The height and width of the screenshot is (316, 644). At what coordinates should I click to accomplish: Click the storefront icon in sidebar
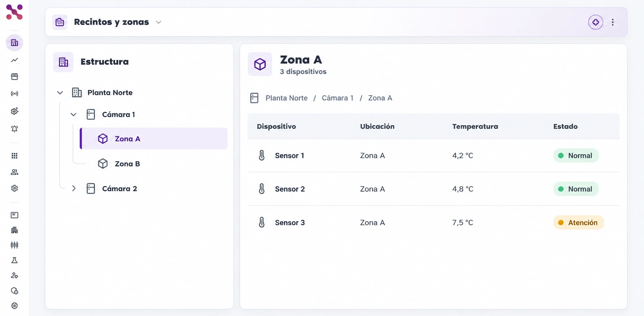14,77
